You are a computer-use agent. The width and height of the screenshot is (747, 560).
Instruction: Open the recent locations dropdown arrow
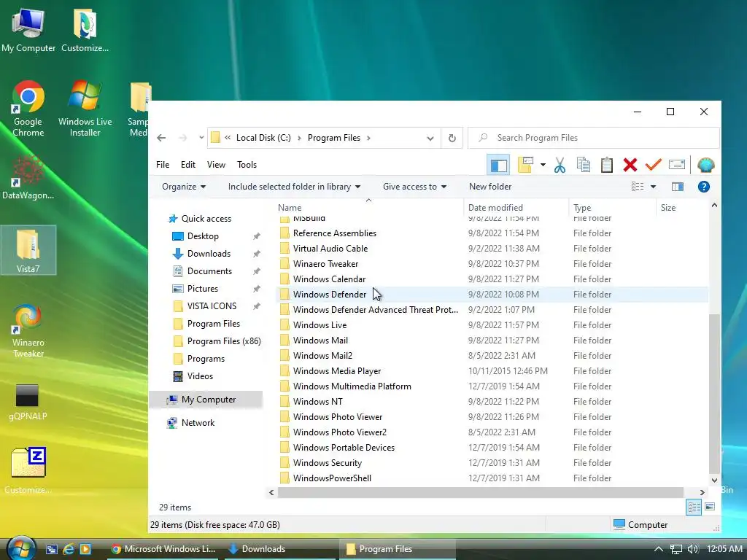(201, 138)
